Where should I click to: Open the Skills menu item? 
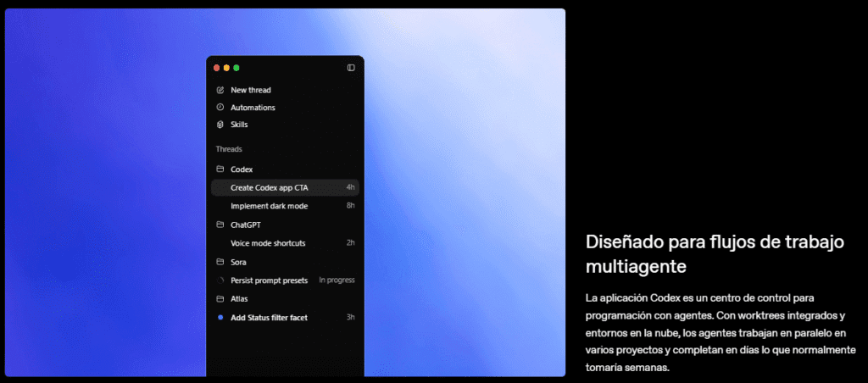239,125
